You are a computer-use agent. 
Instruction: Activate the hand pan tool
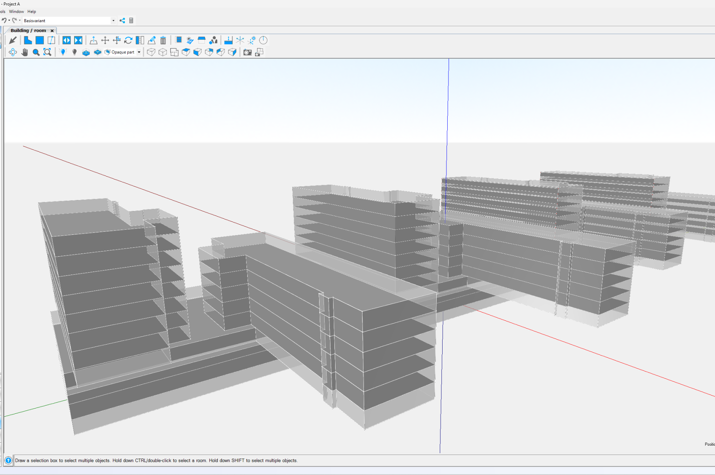pyautogui.click(x=24, y=52)
